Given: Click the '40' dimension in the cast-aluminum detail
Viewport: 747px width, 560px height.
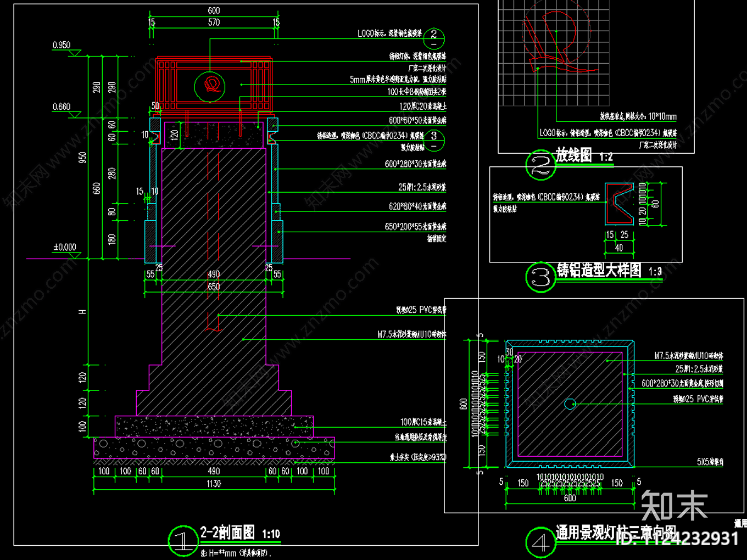Looking at the screenshot, I should pos(619,248).
